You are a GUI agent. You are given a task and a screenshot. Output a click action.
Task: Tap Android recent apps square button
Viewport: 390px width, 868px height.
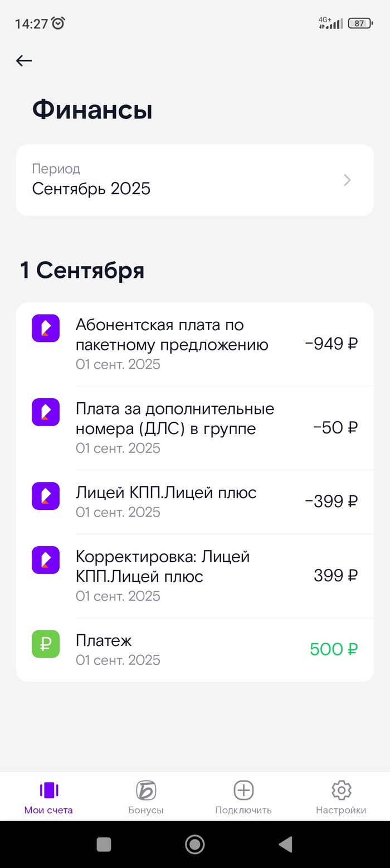pos(104,845)
